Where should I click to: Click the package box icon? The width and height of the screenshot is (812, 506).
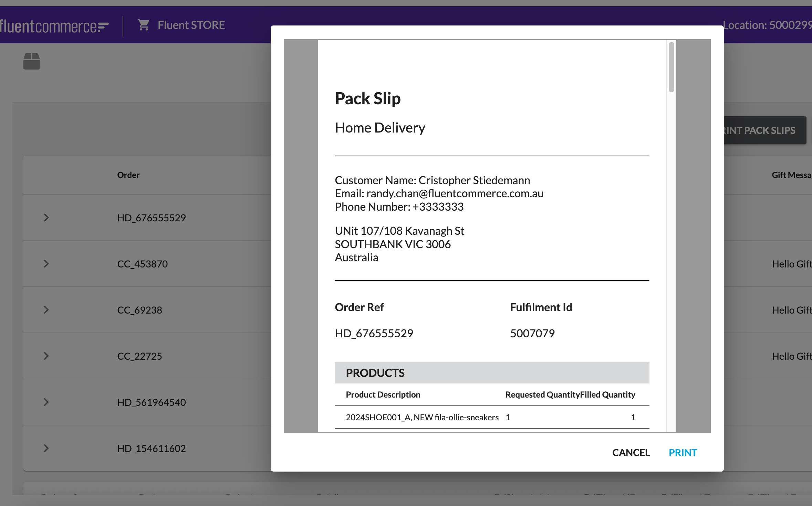(x=32, y=61)
